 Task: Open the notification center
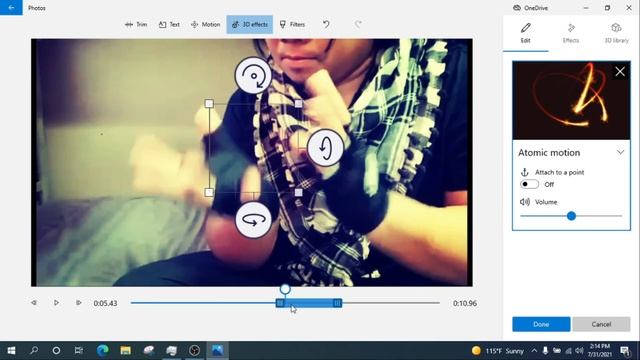coord(625,351)
